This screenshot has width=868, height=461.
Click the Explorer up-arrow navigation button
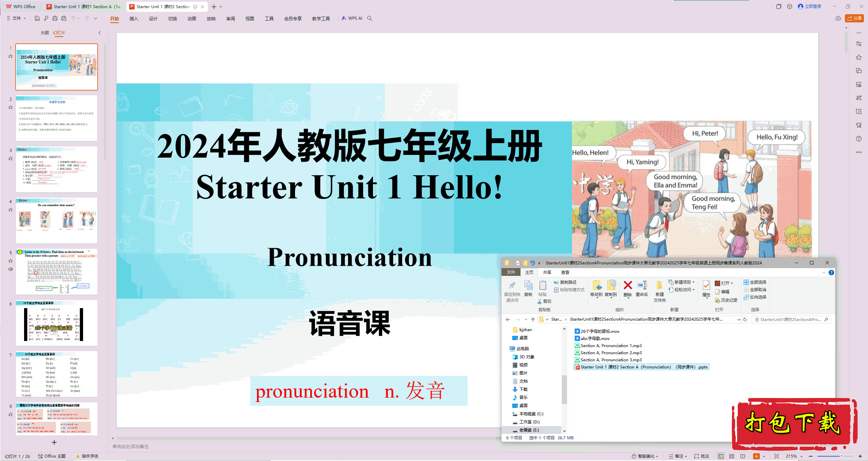click(533, 319)
